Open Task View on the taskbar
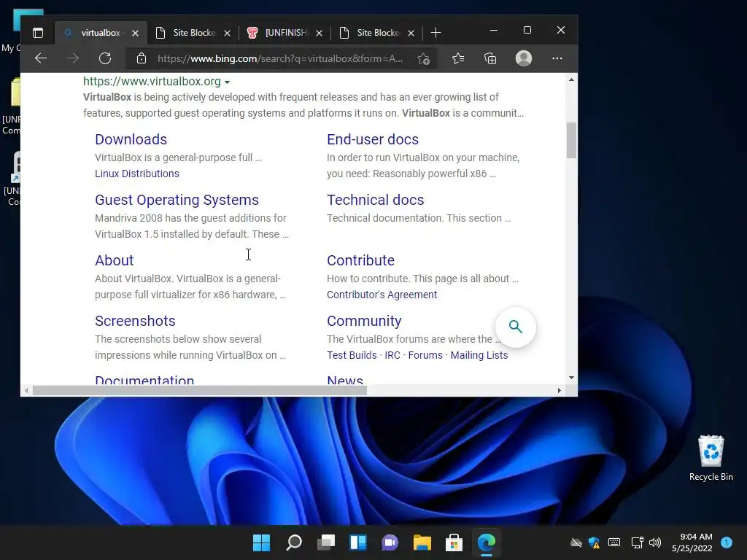This screenshot has height=560, width=747. pos(326,542)
